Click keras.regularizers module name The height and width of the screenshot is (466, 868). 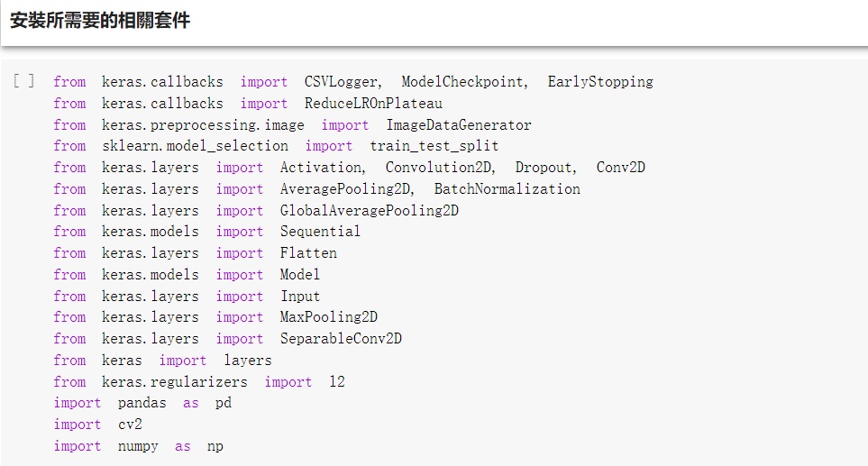[x=174, y=382]
